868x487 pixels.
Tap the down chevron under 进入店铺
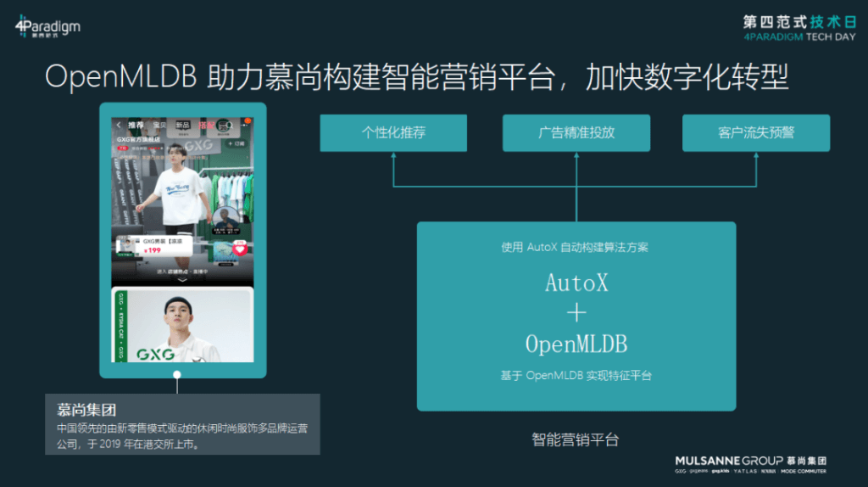182,280
